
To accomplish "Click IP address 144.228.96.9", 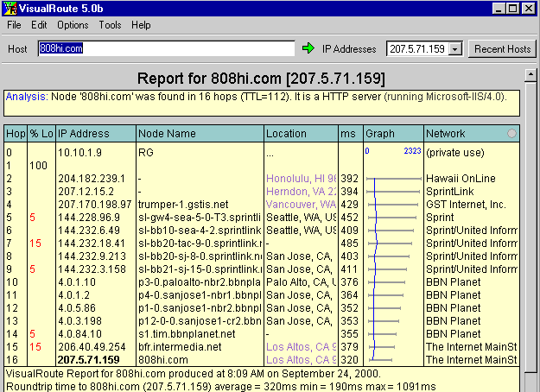I will [x=89, y=218].
